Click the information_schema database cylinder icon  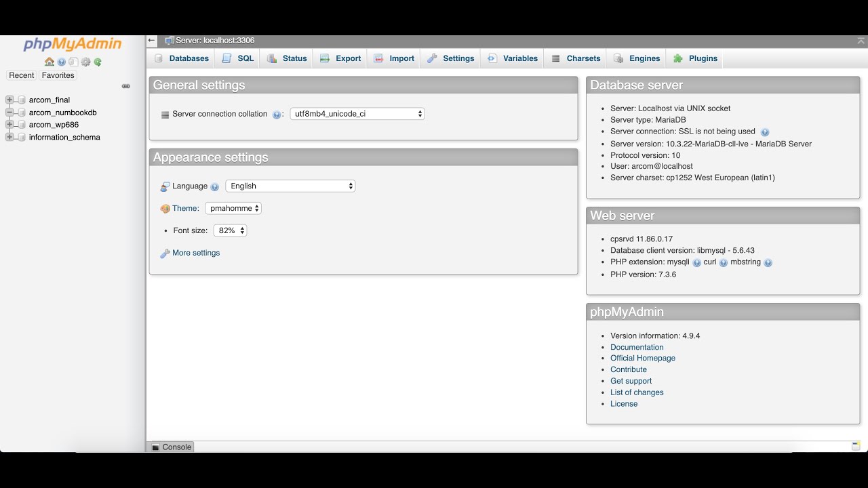click(22, 137)
